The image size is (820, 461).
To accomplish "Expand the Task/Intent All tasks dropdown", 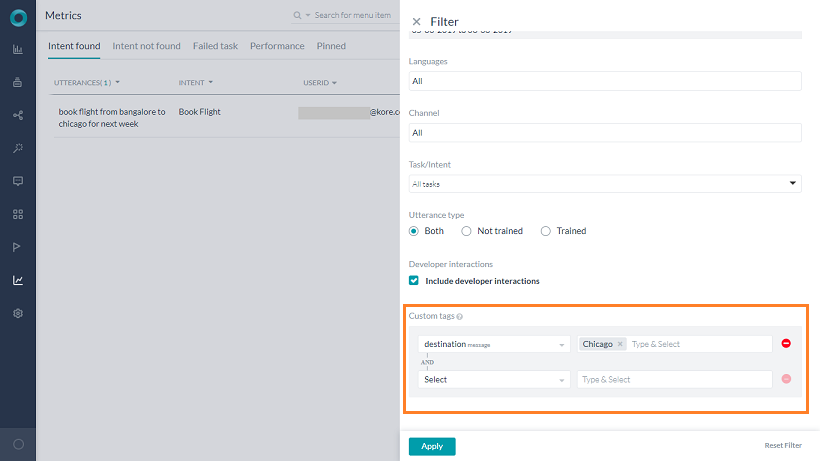I will [605, 184].
